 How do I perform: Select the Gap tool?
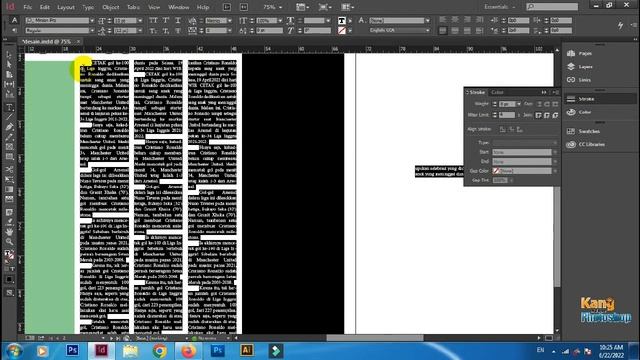click(9, 84)
